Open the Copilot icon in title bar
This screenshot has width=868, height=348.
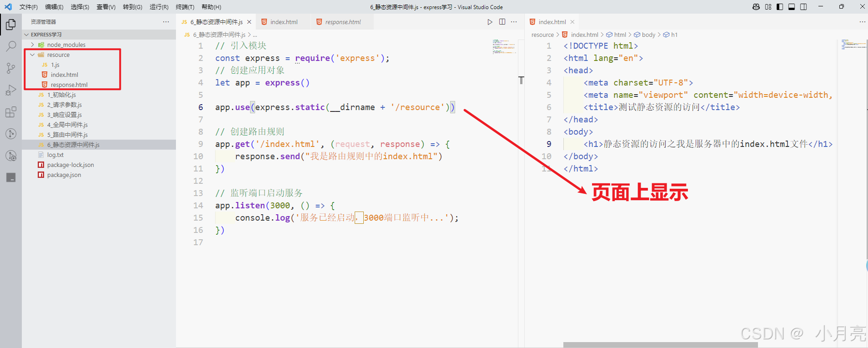click(756, 7)
